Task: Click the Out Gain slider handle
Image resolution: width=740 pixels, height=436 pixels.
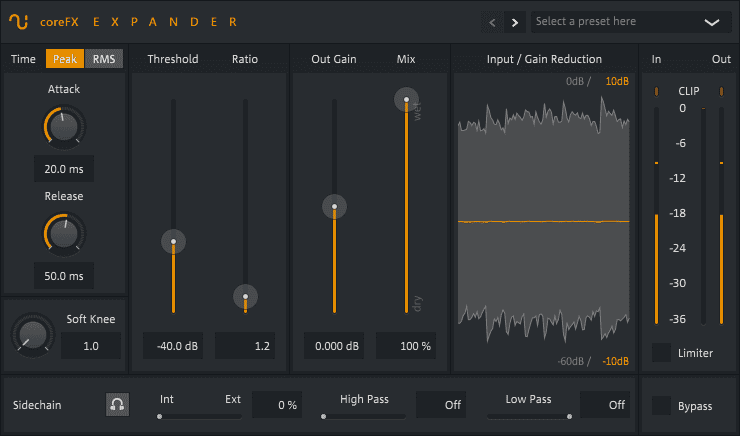Action: pyautogui.click(x=334, y=207)
